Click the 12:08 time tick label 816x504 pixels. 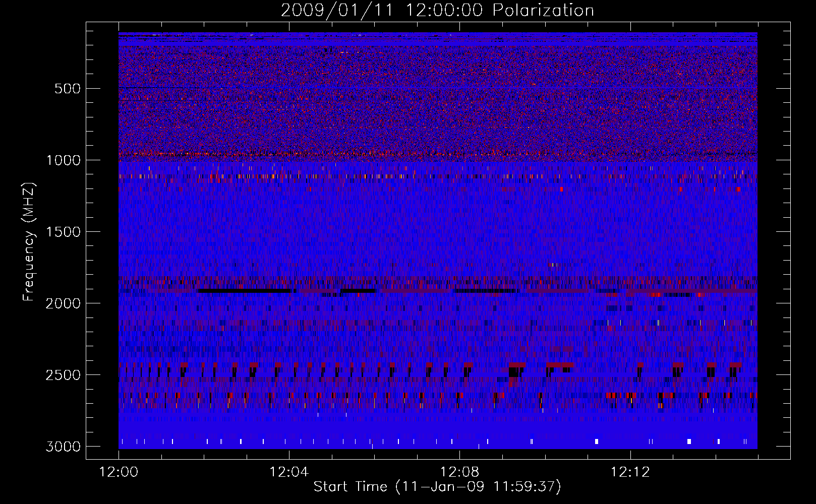459,472
